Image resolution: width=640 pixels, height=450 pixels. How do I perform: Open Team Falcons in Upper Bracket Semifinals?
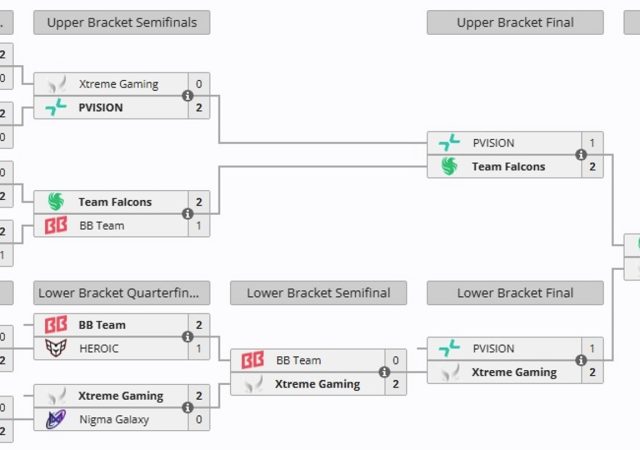(x=115, y=202)
